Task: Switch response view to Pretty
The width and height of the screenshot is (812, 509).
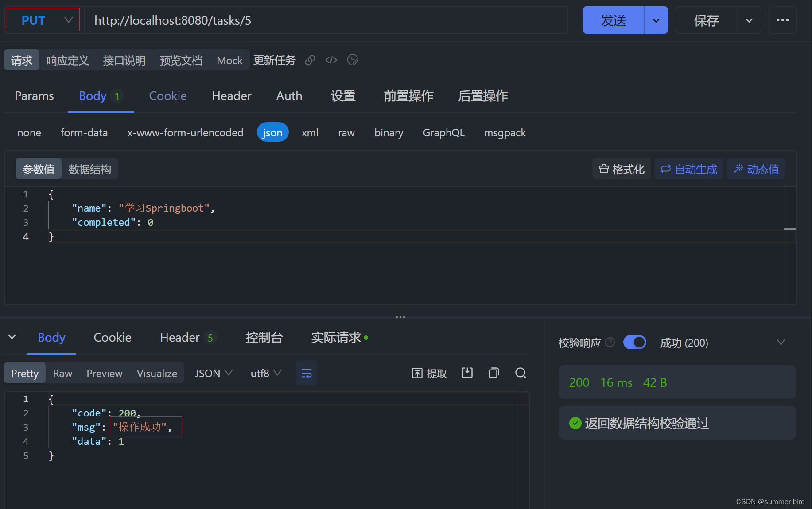Action: pos(25,373)
